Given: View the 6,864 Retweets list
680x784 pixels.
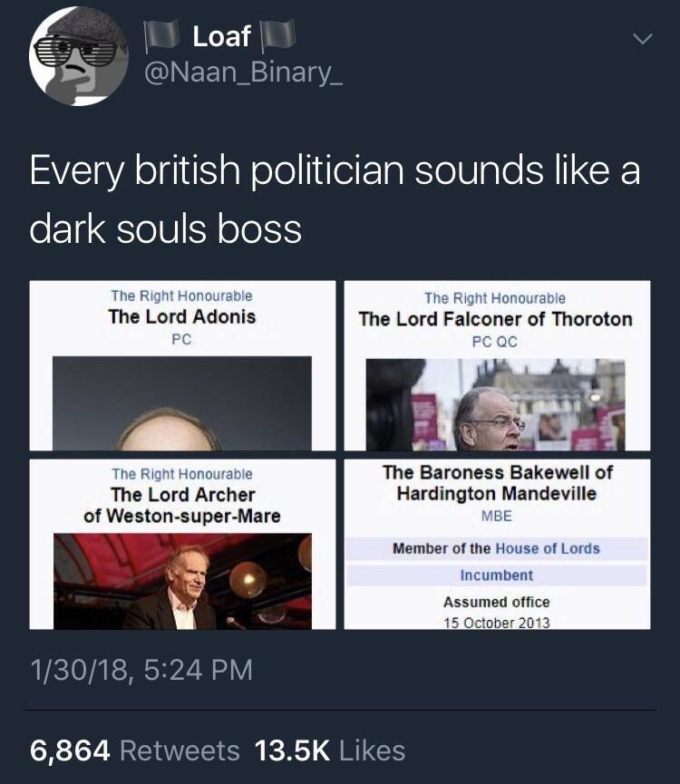Looking at the screenshot, I should point(134,750).
